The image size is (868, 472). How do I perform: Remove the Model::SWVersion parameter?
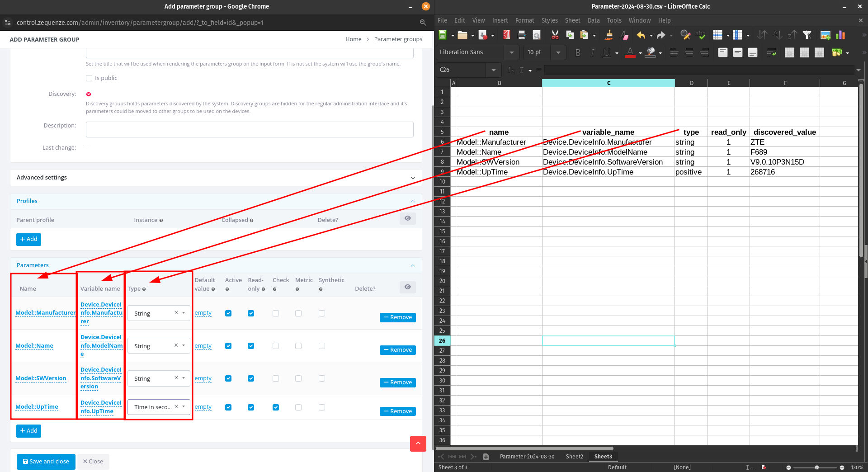(x=397, y=382)
